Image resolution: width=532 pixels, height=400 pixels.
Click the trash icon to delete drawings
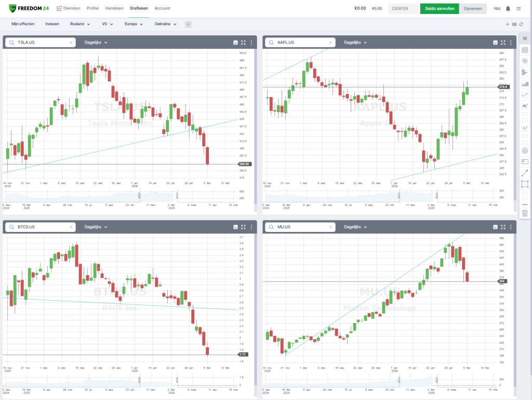point(525,213)
